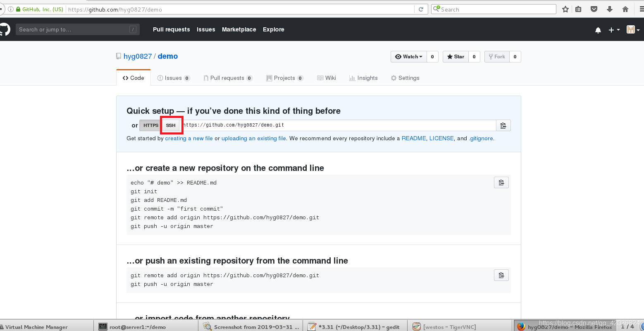Focus the Firefox Search box
Screen dimensions: 644x331
(494, 9)
